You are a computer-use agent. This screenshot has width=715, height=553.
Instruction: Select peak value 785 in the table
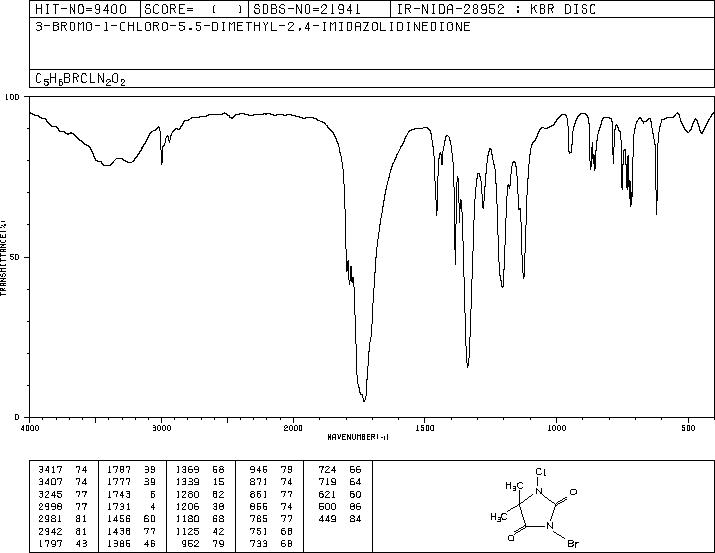tap(259, 519)
